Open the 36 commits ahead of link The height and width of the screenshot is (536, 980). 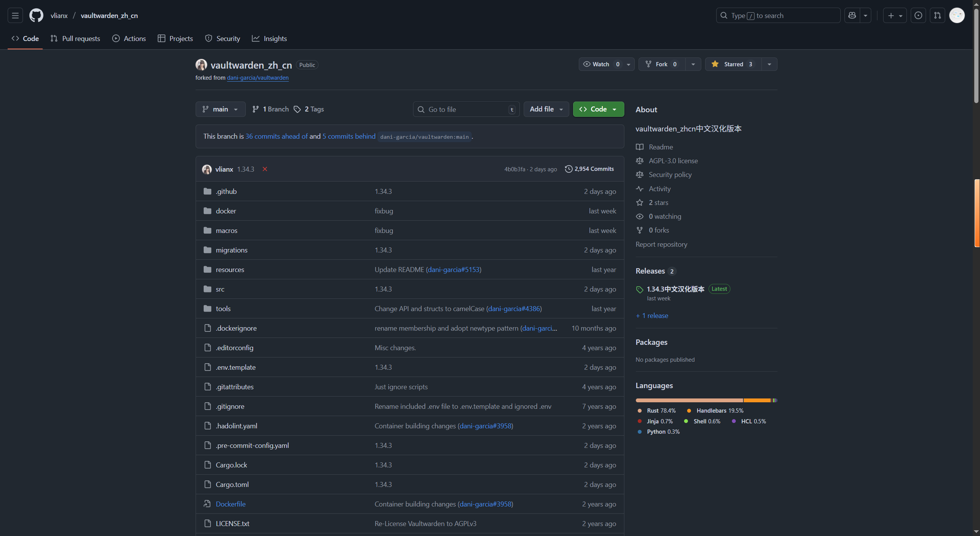[276, 136]
